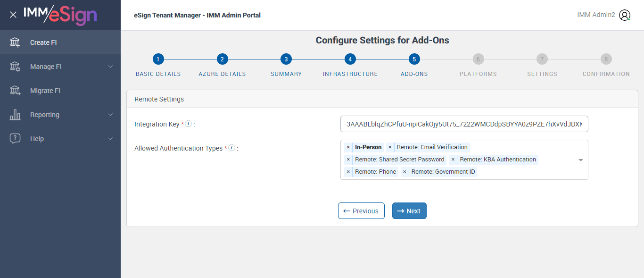Click the Previous button
644x278 pixels.
(x=361, y=211)
